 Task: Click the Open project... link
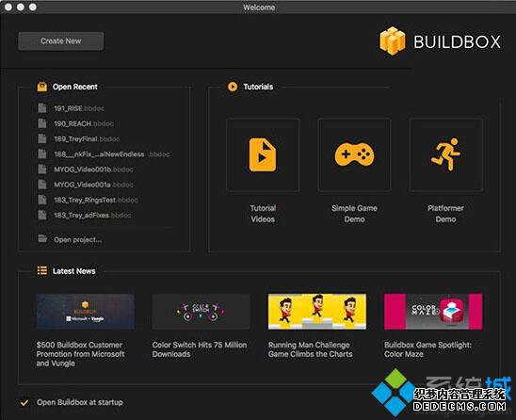point(78,239)
